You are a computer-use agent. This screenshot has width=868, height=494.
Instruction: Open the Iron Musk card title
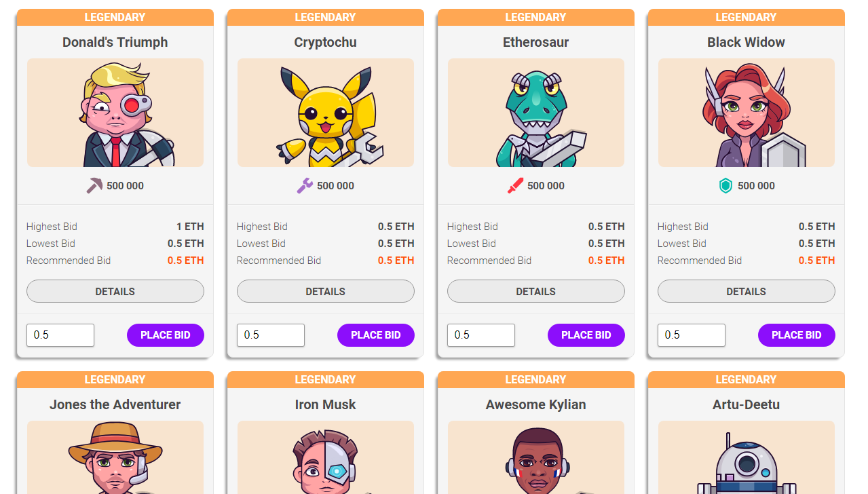(x=326, y=404)
